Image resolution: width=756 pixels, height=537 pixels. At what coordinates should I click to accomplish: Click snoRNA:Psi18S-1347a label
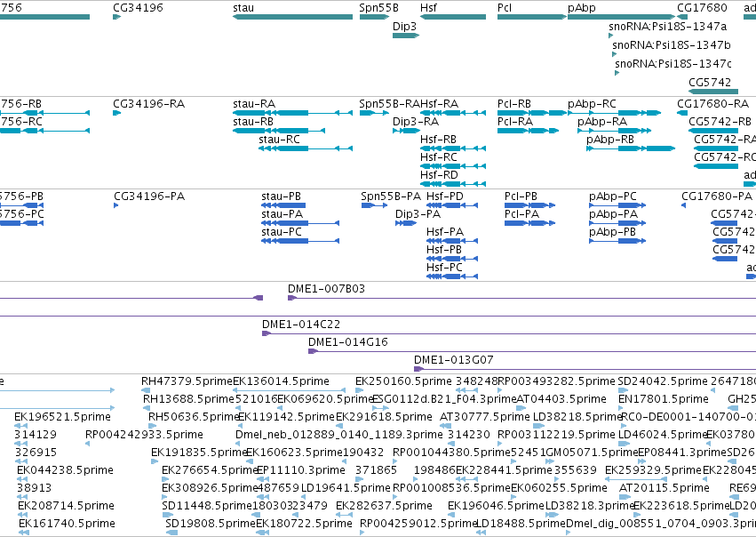pos(667,26)
